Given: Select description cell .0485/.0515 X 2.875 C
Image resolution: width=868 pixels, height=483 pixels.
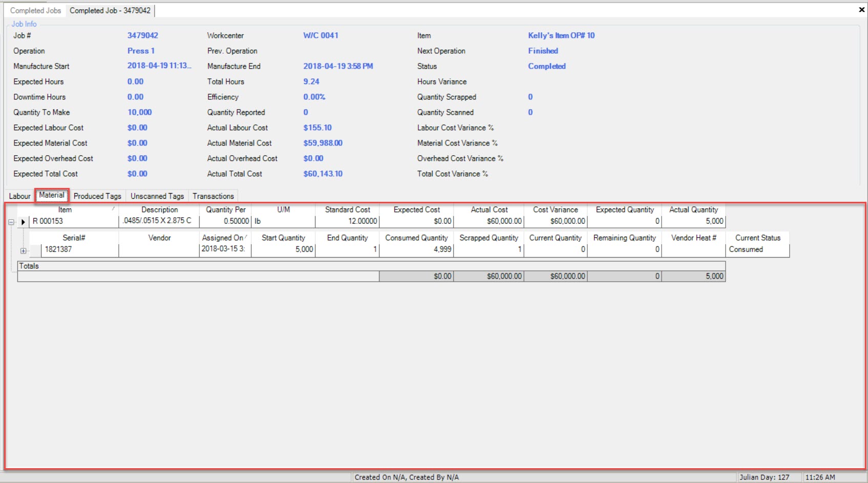Looking at the screenshot, I should [x=159, y=221].
